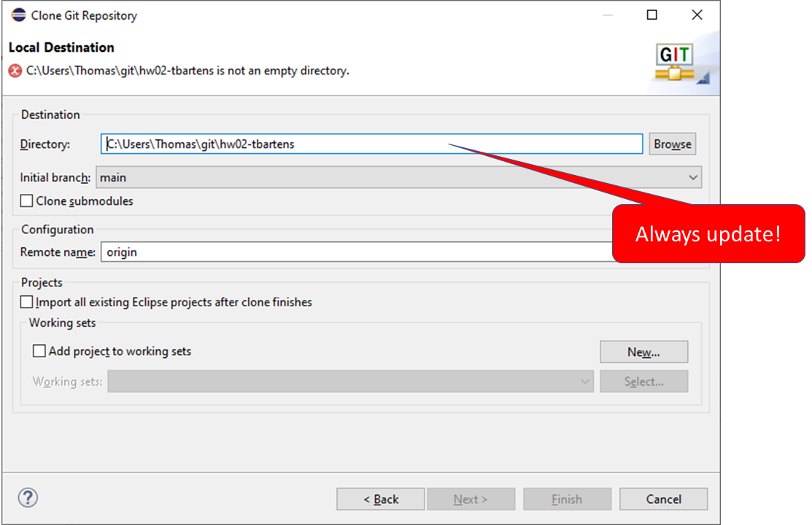Viewport: 812px width, 525px height.
Task: Cancel the clone wizard
Action: click(663, 499)
